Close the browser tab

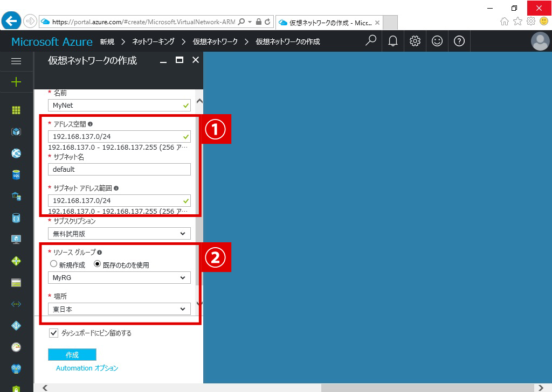tap(377, 23)
